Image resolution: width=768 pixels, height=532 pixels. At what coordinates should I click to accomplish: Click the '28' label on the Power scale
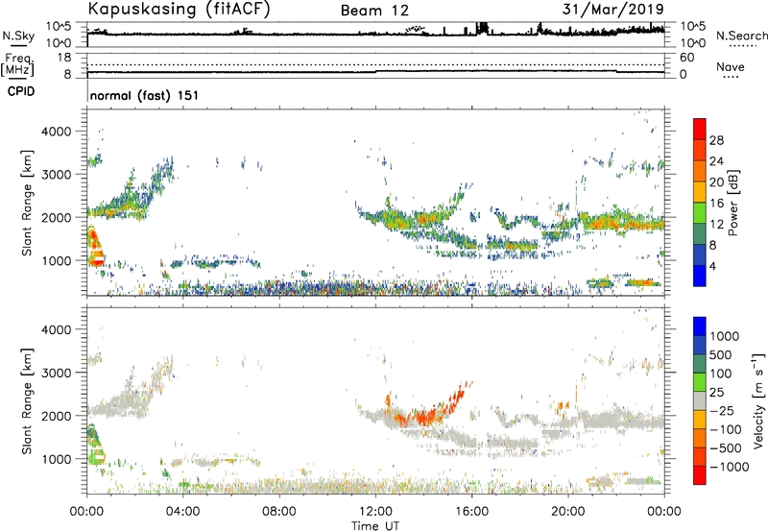[716, 140]
